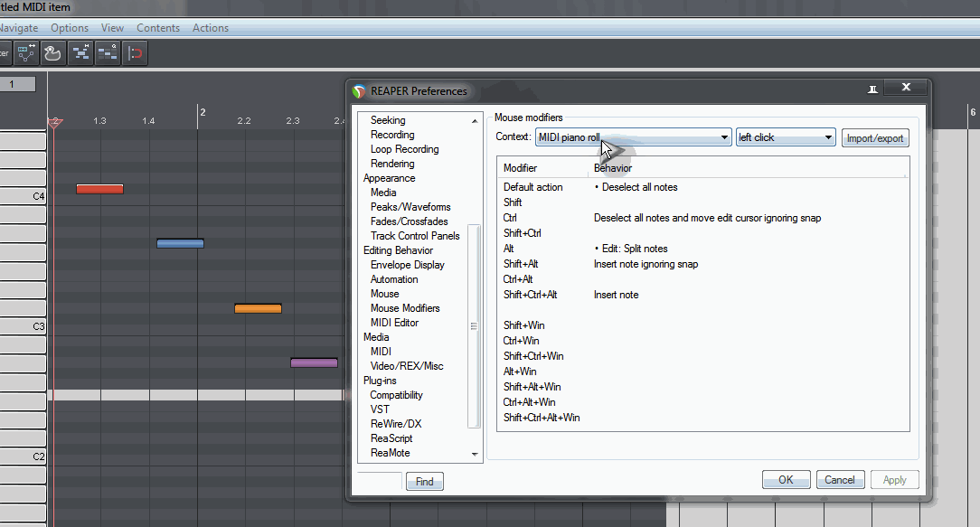Select Mouse in the preferences tree
The image size is (980, 527).
[x=384, y=293]
